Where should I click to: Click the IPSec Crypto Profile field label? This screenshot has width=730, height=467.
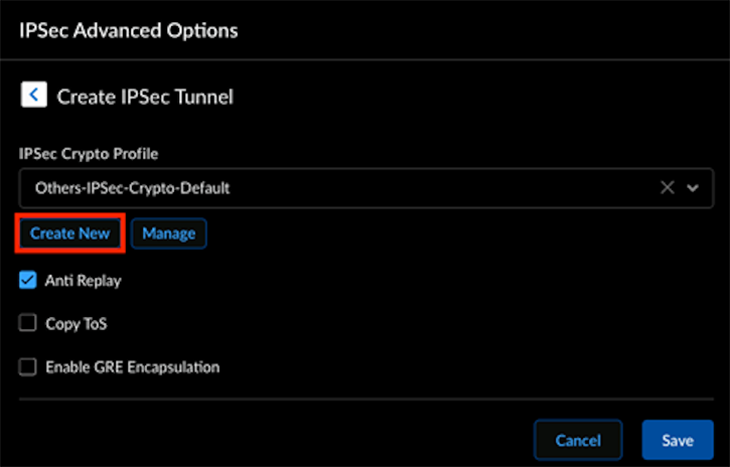click(88, 154)
